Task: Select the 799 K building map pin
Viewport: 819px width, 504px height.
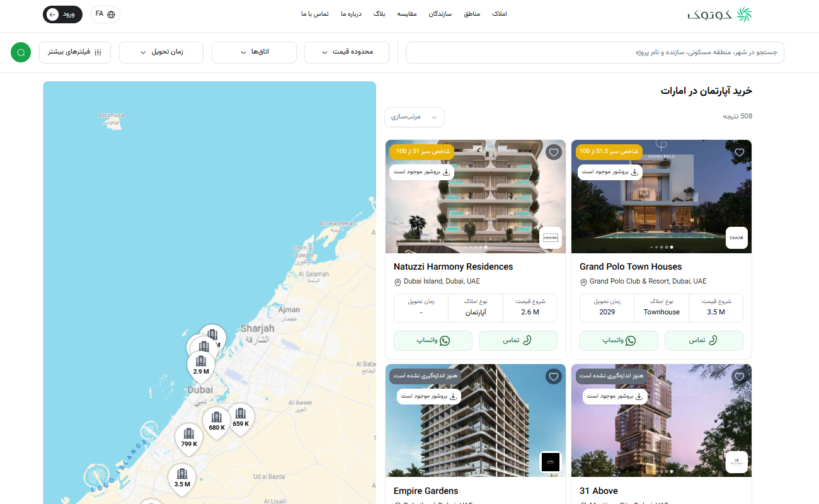Action: click(189, 438)
